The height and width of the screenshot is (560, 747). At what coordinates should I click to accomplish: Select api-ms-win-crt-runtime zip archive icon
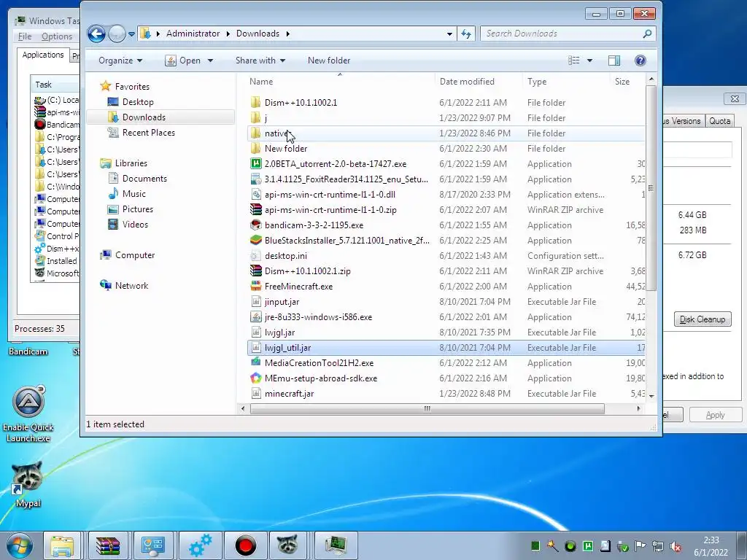[x=256, y=209]
